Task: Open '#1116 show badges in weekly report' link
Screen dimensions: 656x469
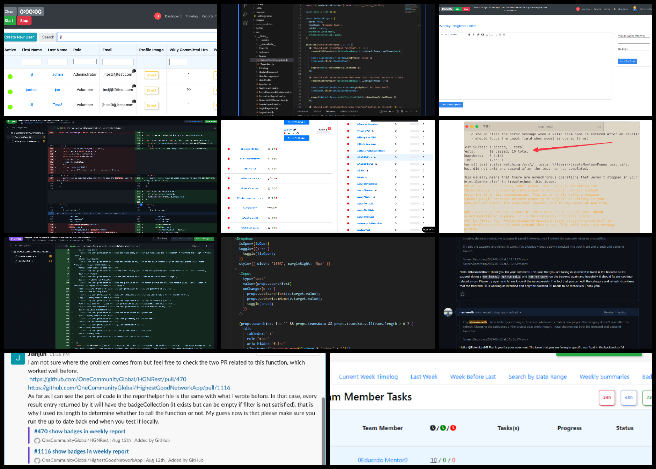Action: [x=81, y=451]
